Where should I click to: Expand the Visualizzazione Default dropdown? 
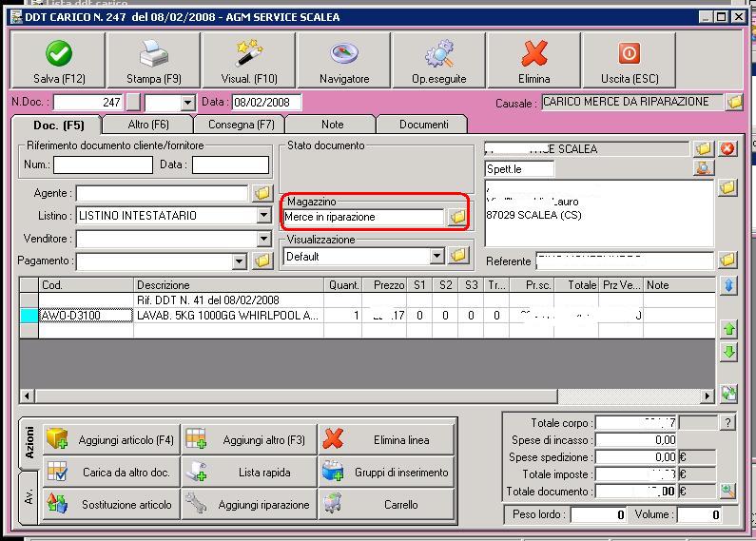pyautogui.click(x=436, y=256)
